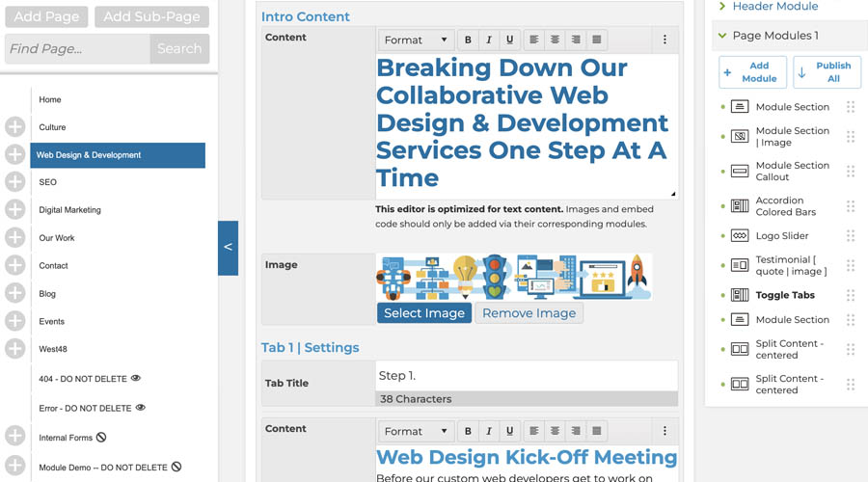Click Accordion Colored Bars module icon
This screenshot has height=482, width=868.
740,206
